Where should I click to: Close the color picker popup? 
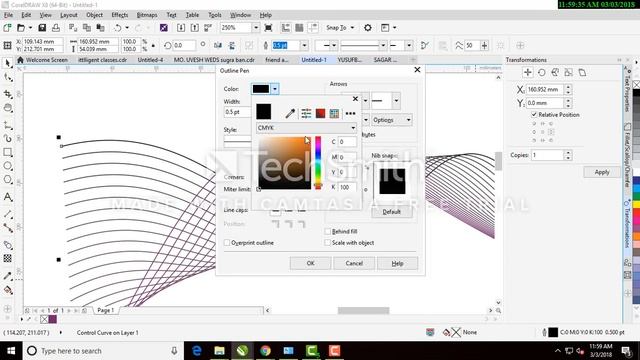(355, 98)
